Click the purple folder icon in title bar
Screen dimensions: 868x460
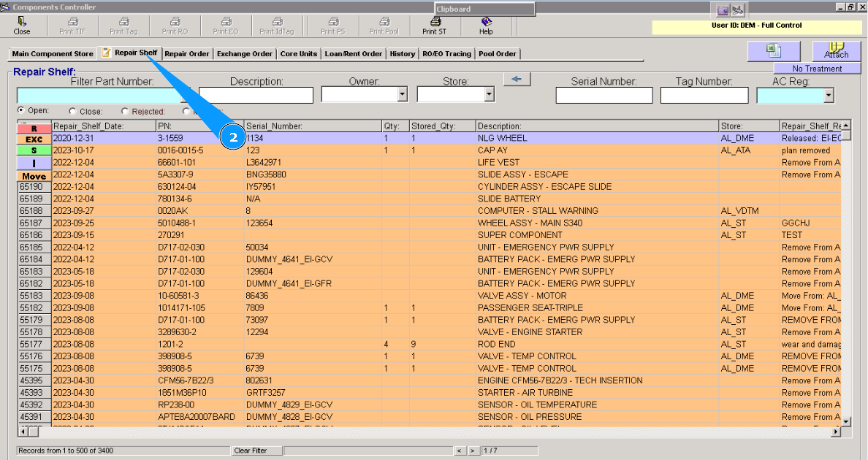coord(723,9)
